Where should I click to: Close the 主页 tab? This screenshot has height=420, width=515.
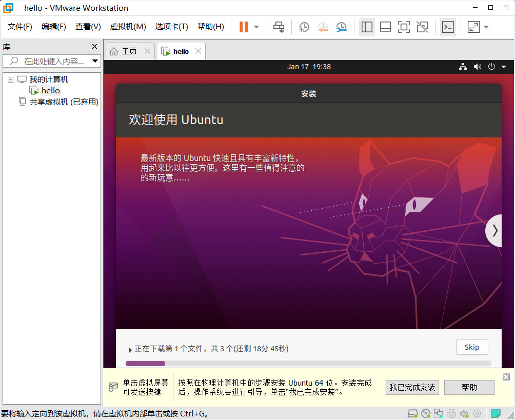[147, 51]
